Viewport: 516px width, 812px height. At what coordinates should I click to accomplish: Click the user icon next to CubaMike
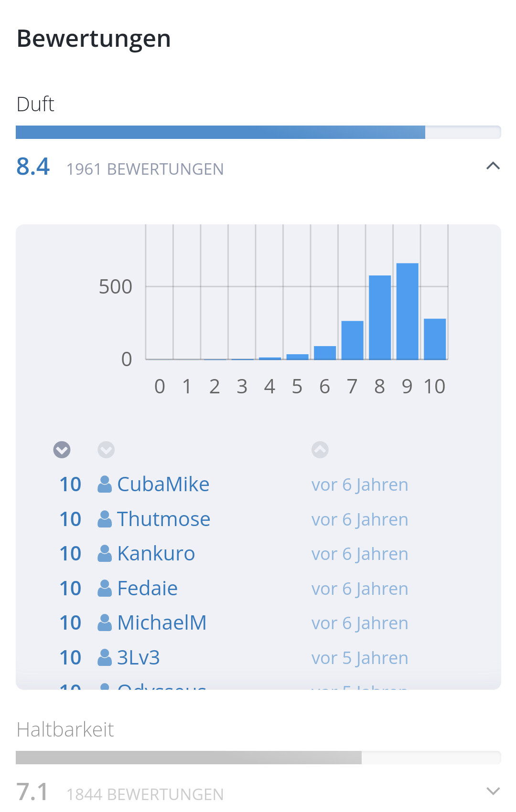coord(105,485)
